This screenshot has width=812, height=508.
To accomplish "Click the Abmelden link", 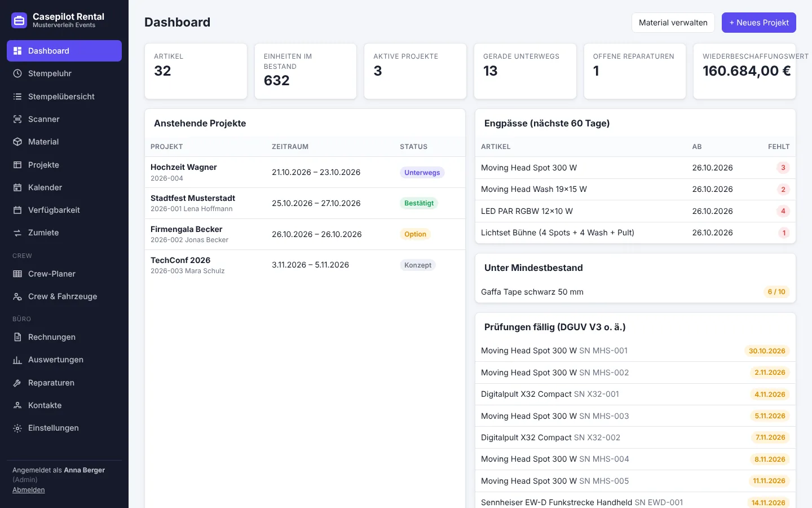I will [x=29, y=490].
